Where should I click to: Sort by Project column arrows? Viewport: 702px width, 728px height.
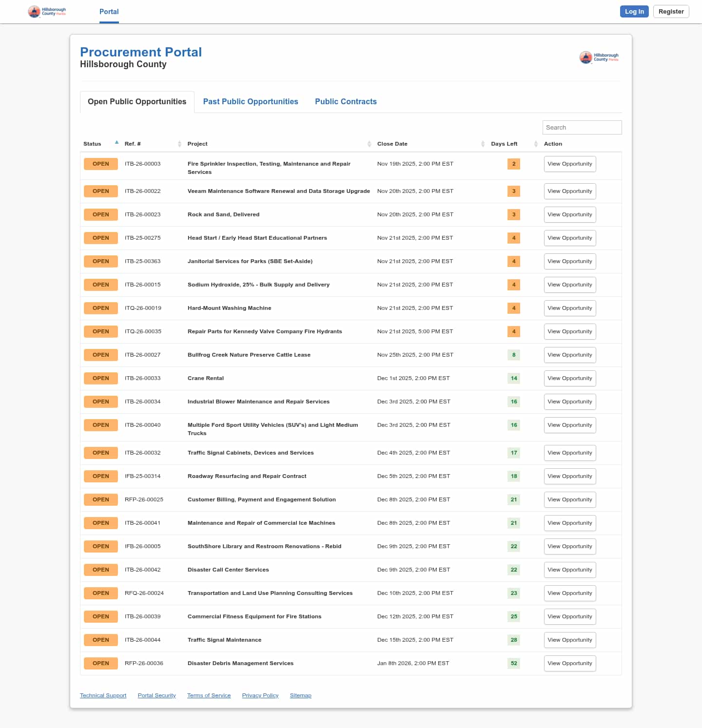pyautogui.click(x=369, y=144)
